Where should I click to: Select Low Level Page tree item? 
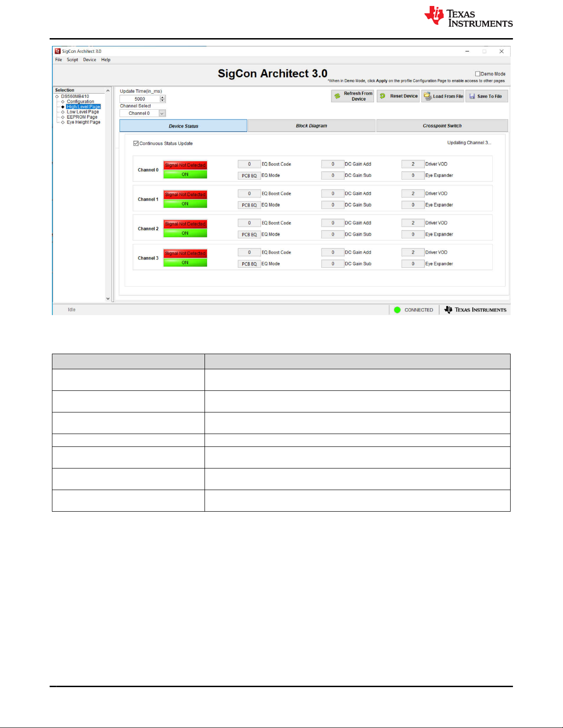[x=83, y=112]
